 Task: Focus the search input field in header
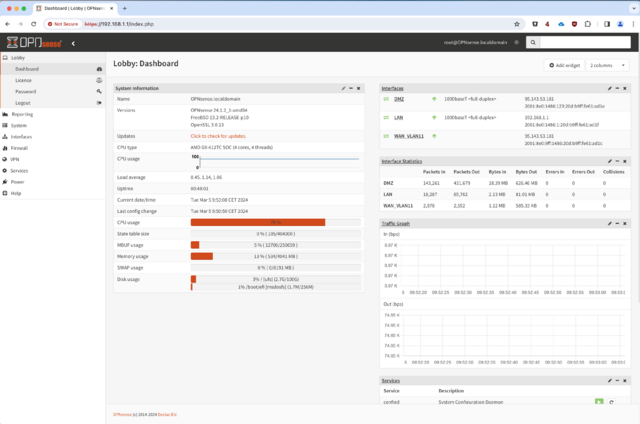tap(585, 42)
